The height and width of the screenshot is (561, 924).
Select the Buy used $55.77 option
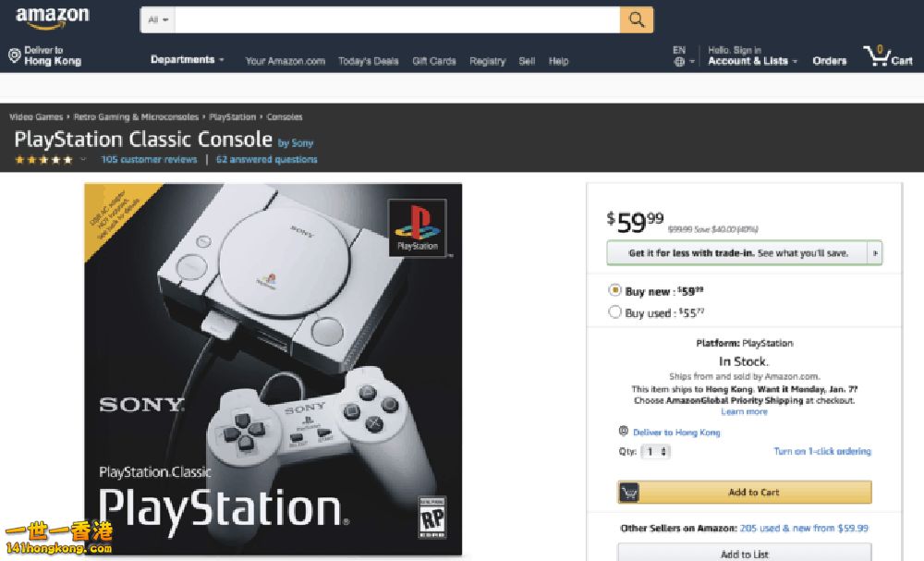point(614,311)
